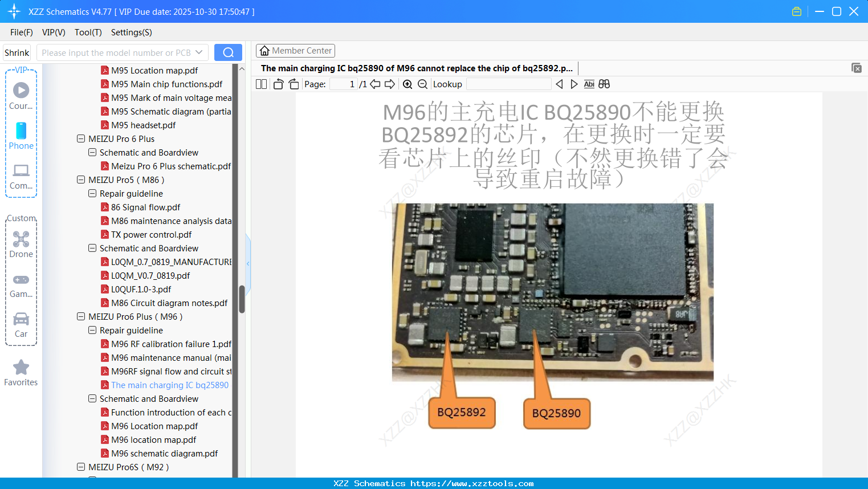
Task: Select the Phone category in the VIP sidebar
Action: pyautogui.click(x=21, y=136)
